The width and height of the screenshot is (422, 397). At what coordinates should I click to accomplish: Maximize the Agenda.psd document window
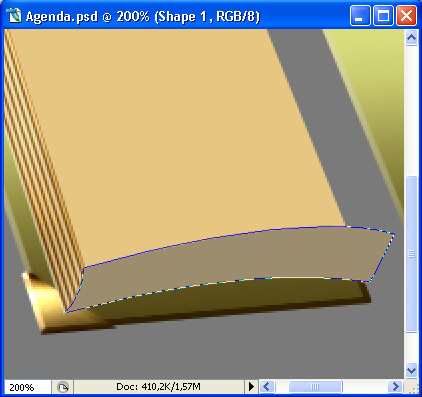tap(383, 16)
